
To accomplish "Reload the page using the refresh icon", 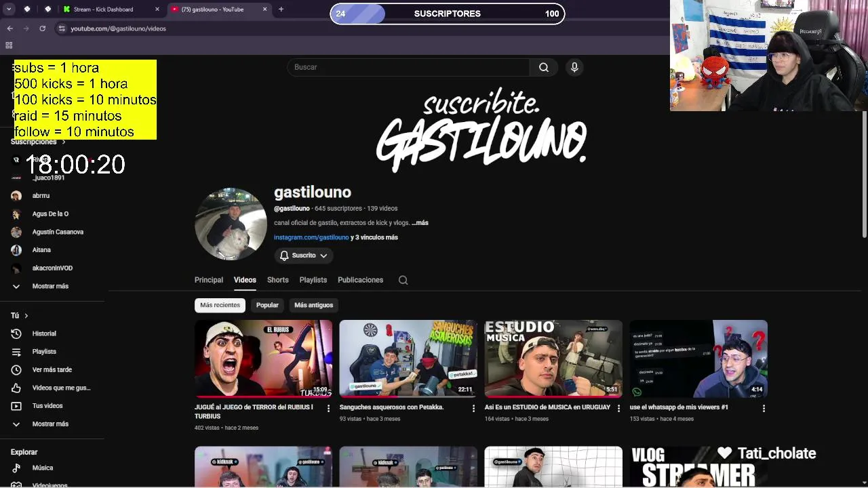I will 42,28.
